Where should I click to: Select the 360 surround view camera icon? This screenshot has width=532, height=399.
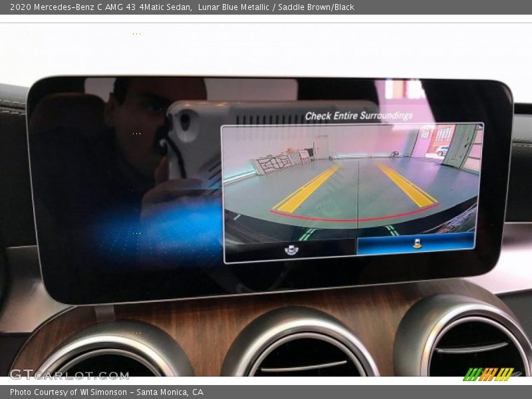[291, 250]
